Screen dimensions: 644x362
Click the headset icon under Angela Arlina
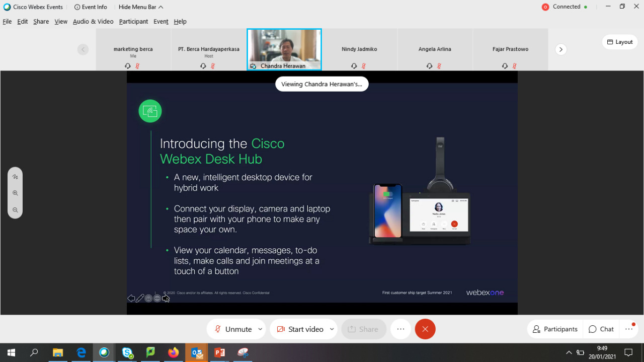tap(430, 66)
